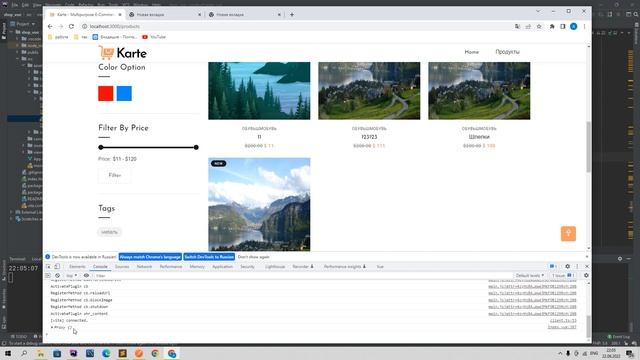Open File Explorer from taskbar
The width and height of the screenshot is (640, 360).
[40, 353]
